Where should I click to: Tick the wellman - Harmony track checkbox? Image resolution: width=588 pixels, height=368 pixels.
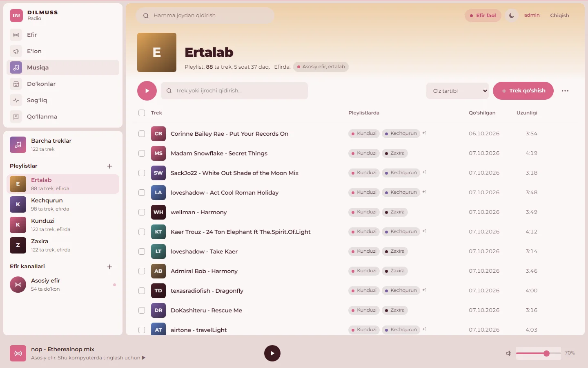click(x=142, y=212)
